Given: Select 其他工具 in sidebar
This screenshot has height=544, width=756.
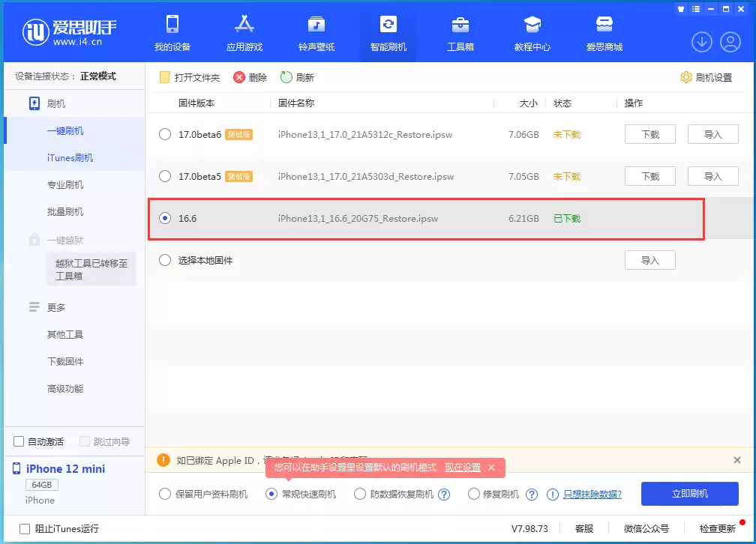Looking at the screenshot, I should tap(65, 334).
